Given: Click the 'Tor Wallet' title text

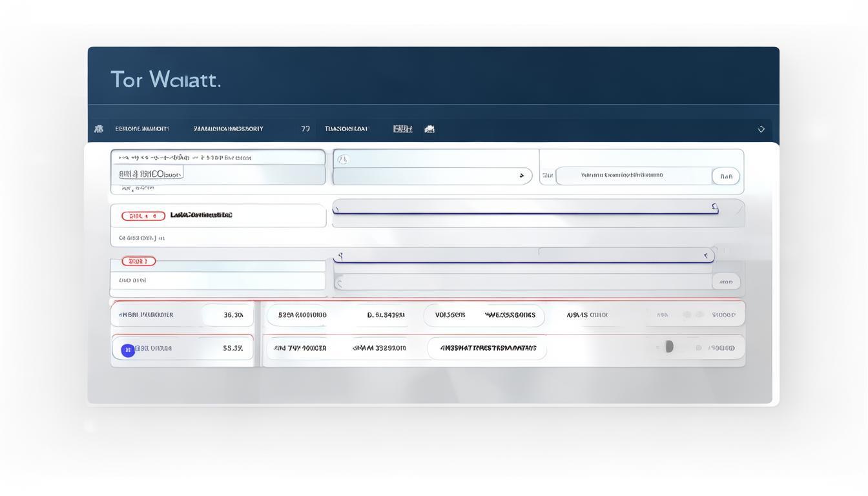Looking at the screenshot, I should point(166,79).
